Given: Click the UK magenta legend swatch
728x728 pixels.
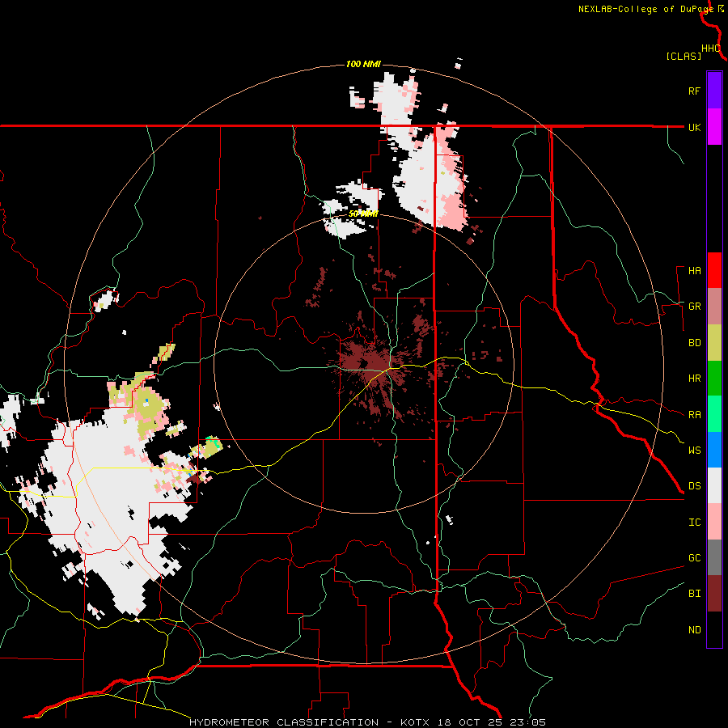Looking at the screenshot, I should [x=714, y=126].
